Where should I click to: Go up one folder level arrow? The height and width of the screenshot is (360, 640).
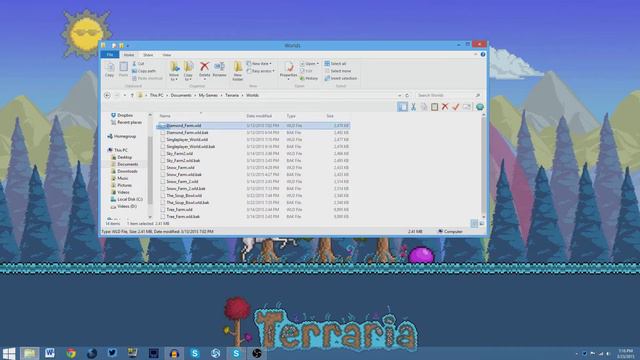[x=132, y=95]
